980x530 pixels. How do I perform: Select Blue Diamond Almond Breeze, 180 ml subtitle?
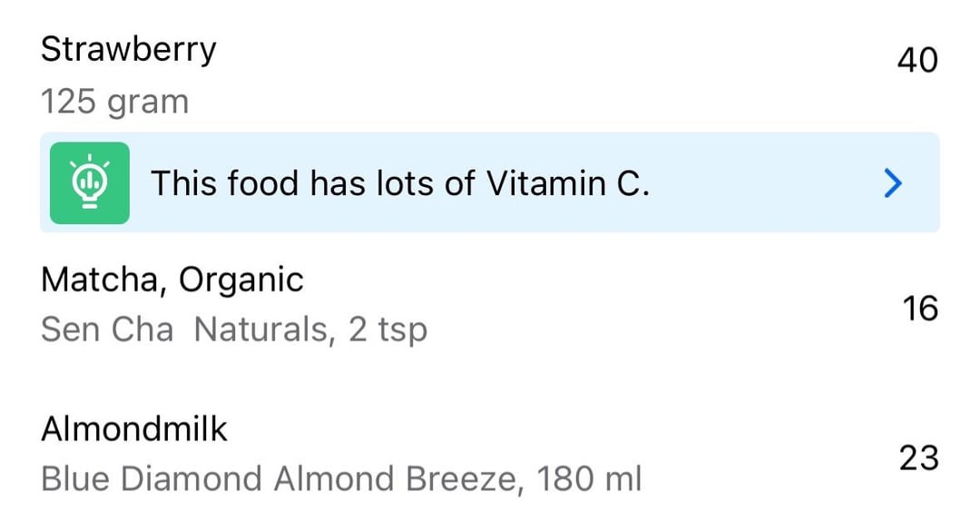(341, 479)
